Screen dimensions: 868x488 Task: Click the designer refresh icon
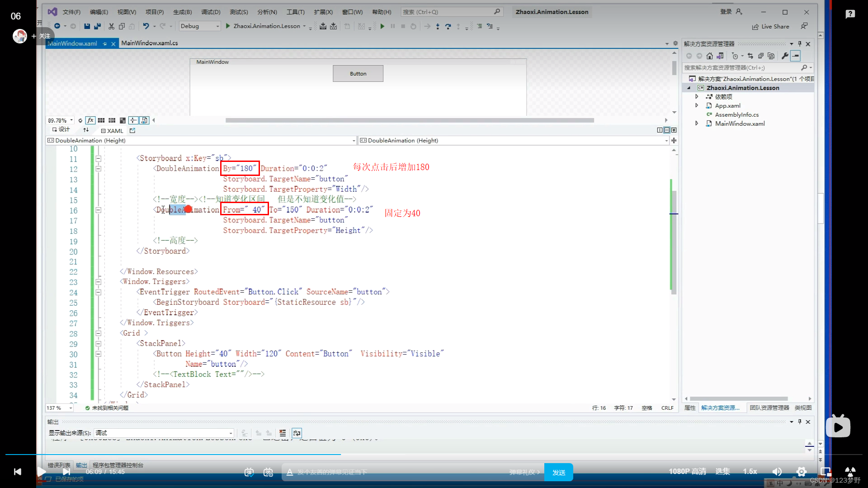pyautogui.click(x=80, y=120)
